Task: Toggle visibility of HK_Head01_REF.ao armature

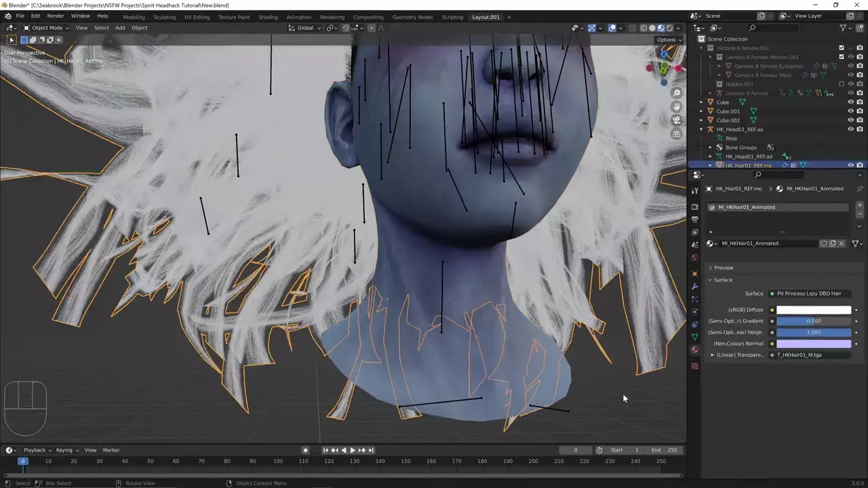Action: click(850, 129)
